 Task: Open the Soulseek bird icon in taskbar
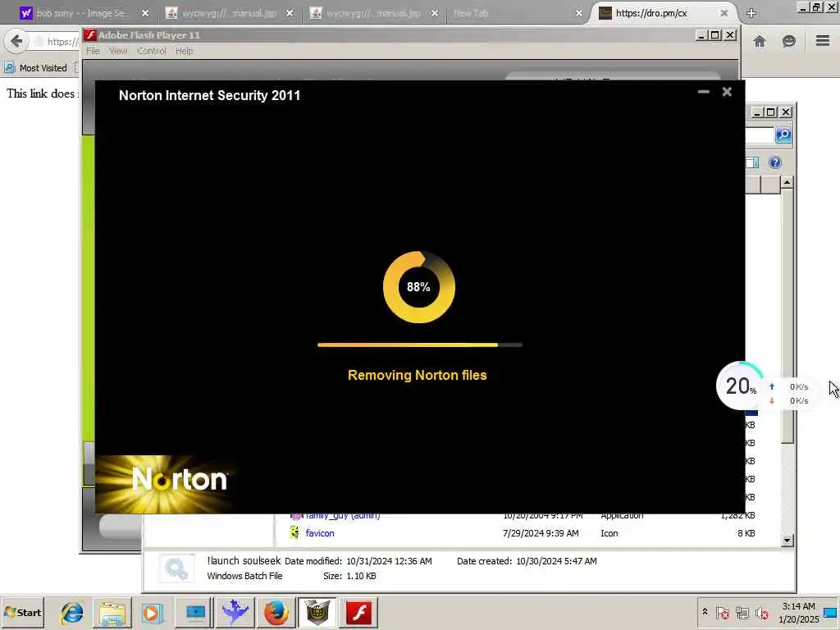[235, 612]
